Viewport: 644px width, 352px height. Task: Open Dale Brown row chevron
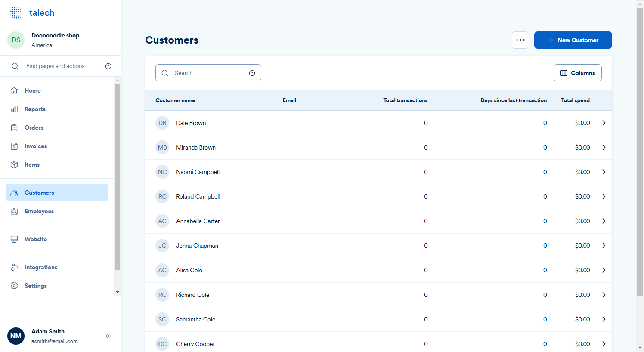tap(604, 123)
